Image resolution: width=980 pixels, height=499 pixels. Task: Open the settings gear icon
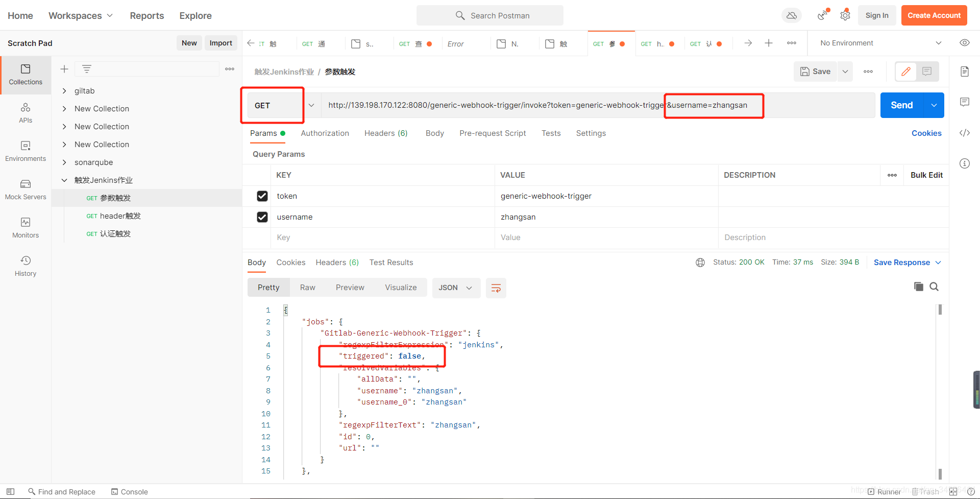click(845, 15)
